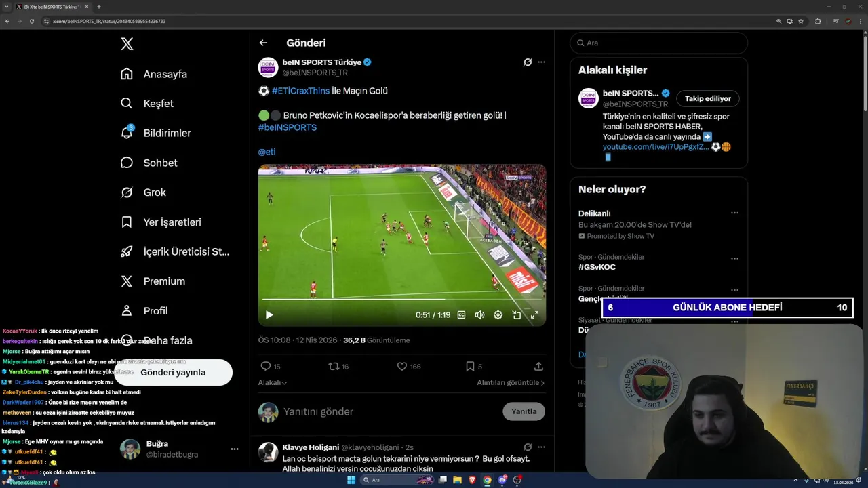This screenshot has width=868, height=488.
Task: Open İçerik Üreticisi Stüdyosu
Action: [175, 251]
